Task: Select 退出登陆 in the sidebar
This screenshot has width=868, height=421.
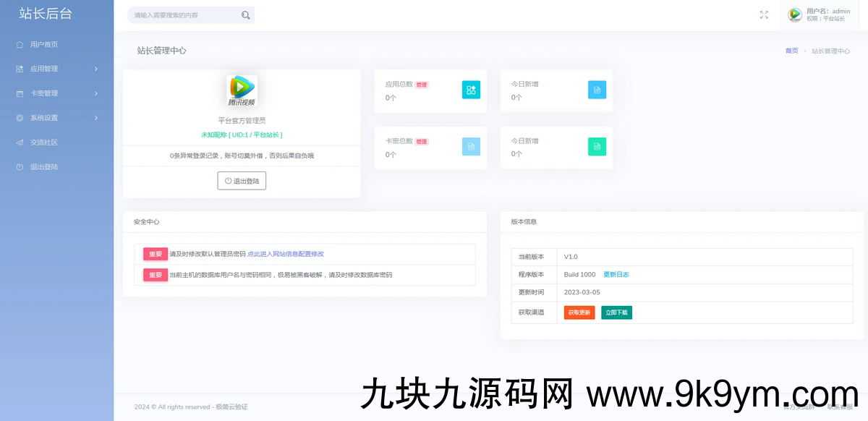Action: pyautogui.click(x=43, y=167)
